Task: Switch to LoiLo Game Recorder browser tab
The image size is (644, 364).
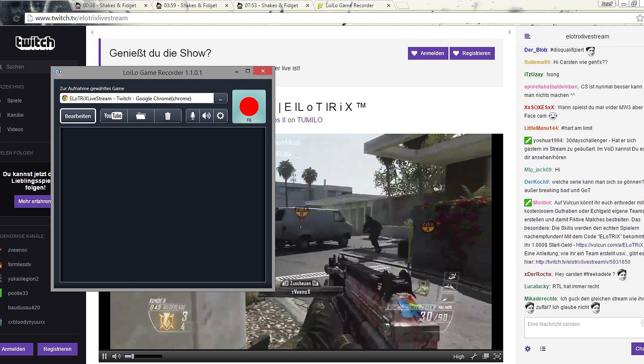Action: tap(349, 5)
